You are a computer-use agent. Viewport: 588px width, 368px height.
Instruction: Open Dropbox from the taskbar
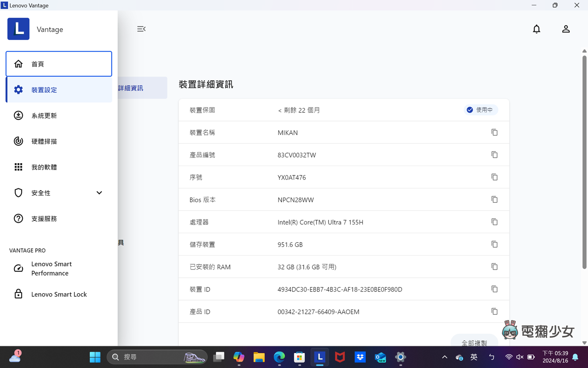tap(360, 357)
